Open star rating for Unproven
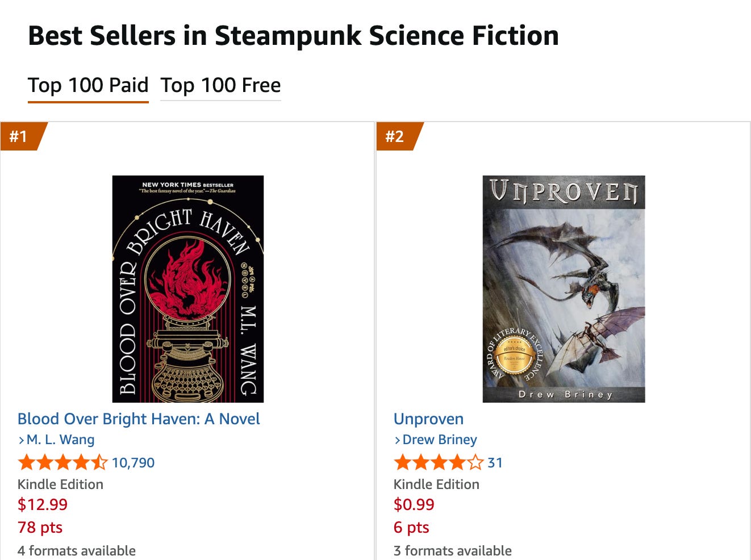The image size is (751, 560). pyautogui.click(x=439, y=462)
